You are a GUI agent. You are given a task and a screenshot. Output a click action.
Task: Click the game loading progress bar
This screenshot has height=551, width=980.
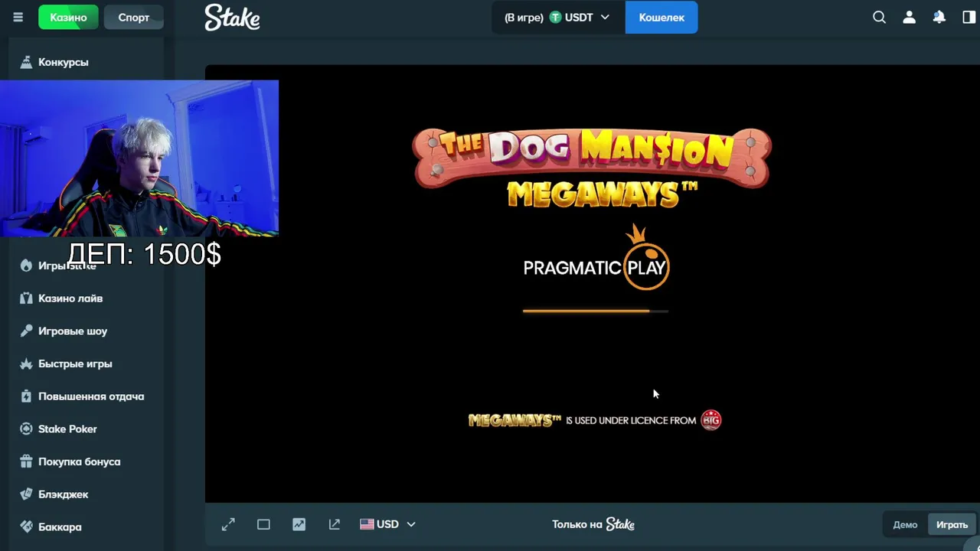(595, 311)
